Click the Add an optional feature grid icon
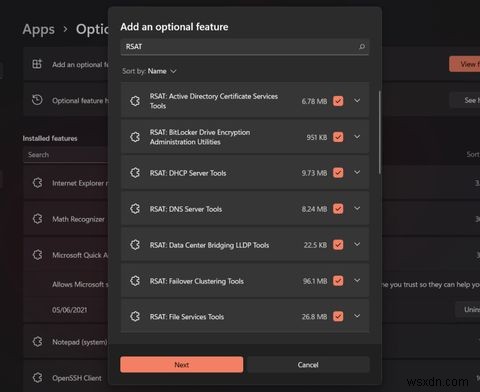 click(37, 64)
